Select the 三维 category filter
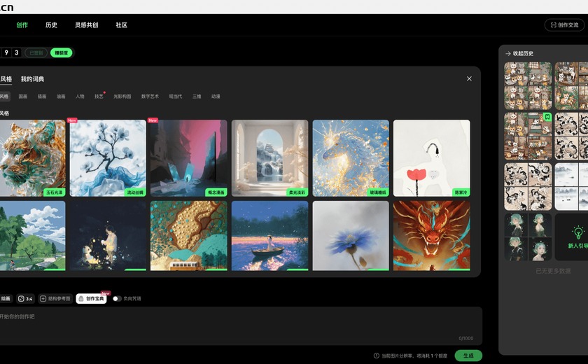The width and height of the screenshot is (588, 364). click(x=197, y=97)
